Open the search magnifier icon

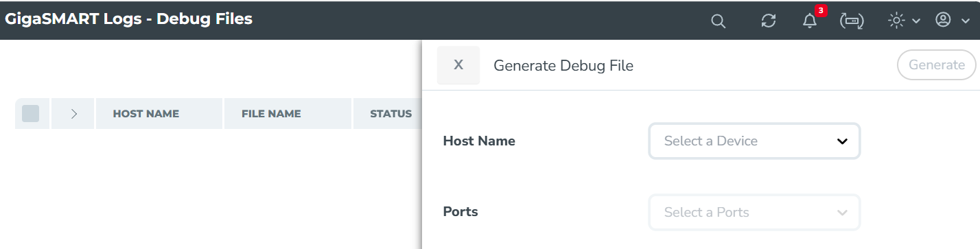click(718, 21)
